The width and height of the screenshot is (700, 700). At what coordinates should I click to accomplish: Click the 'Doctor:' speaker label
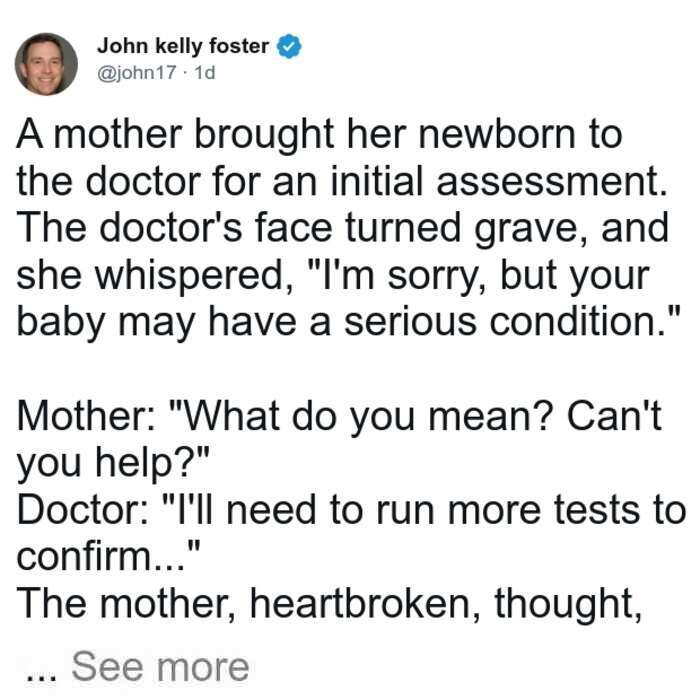[84, 509]
